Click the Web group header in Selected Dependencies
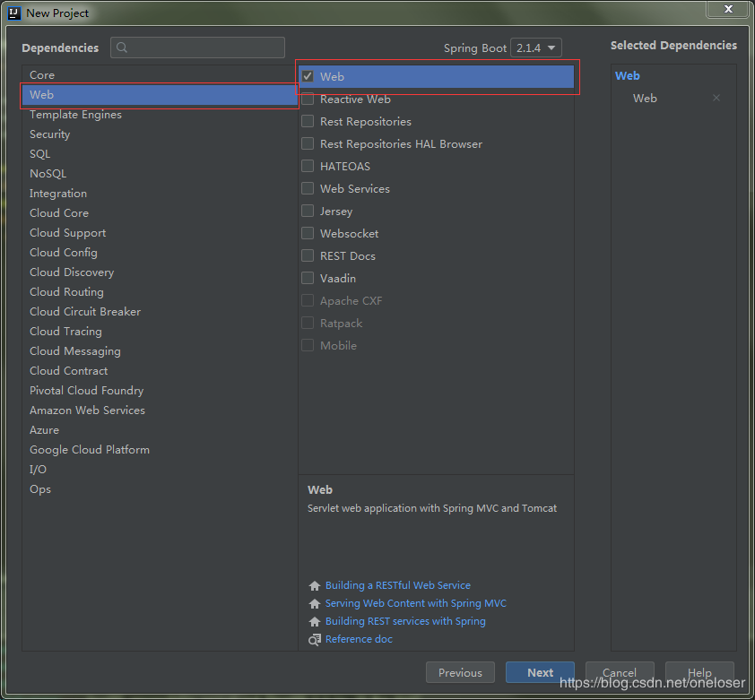This screenshot has height=700, width=755. coord(628,75)
